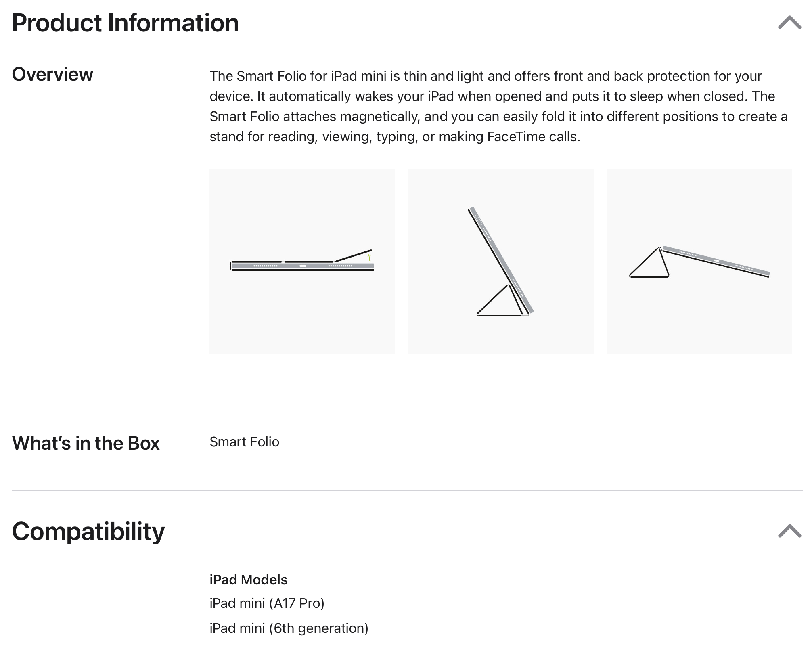Screen dimensions: 812x645
Task: Select the What's in the Box label
Action: [x=86, y=443]
